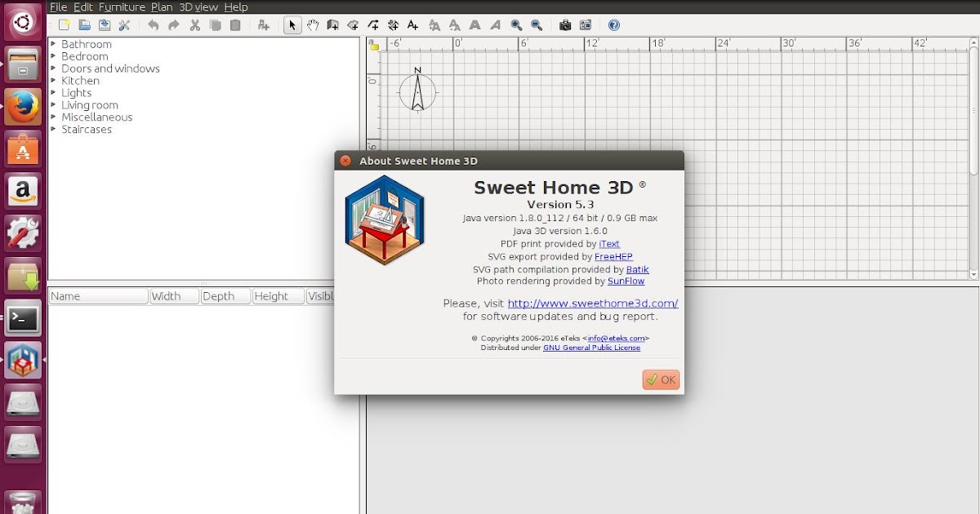Image resolution: width=980 pixels, height=514 pixels.
Task: Choose the Create dimensions tool
Action: [x=393, y=25]
